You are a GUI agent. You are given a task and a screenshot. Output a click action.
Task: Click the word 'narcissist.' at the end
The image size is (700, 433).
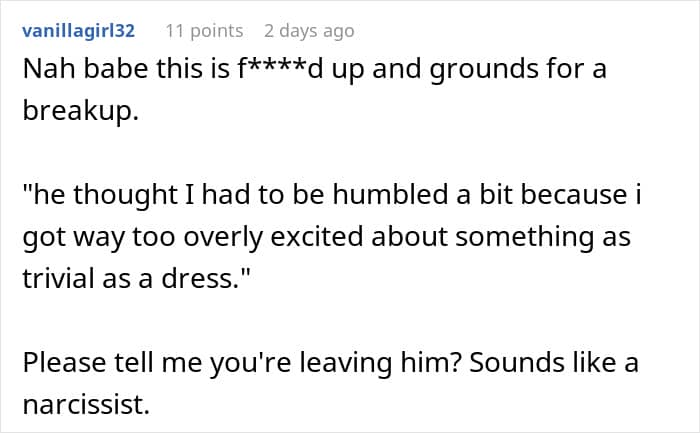pos(86,404)
